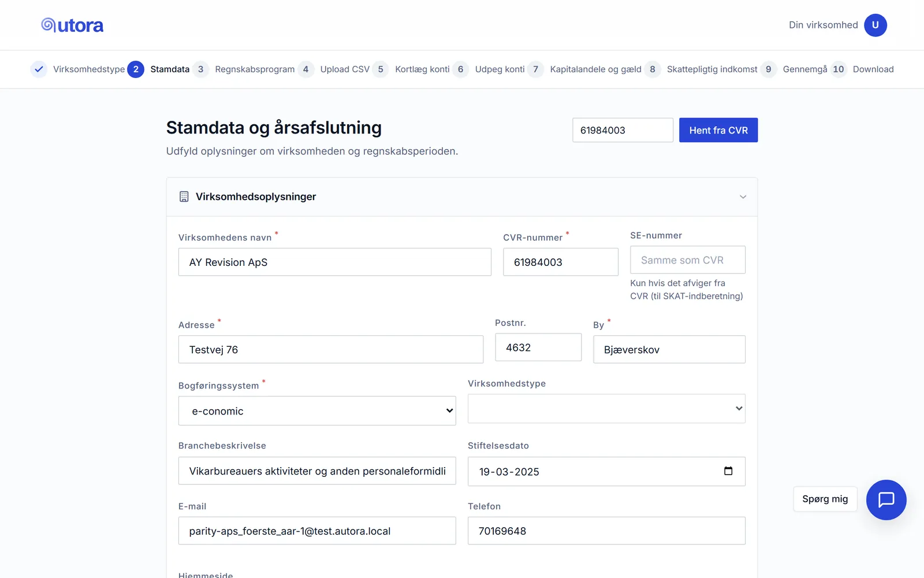Viewport: 924px width, 578px height.
Task: Click the Adresse field
Action: [331, 349]
